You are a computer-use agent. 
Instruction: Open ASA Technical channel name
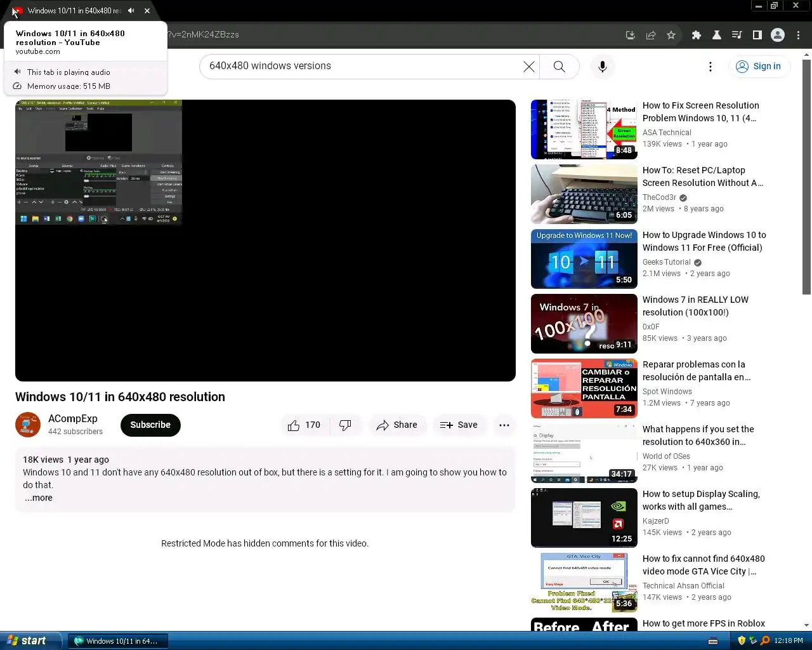click(x=667, y=133)
